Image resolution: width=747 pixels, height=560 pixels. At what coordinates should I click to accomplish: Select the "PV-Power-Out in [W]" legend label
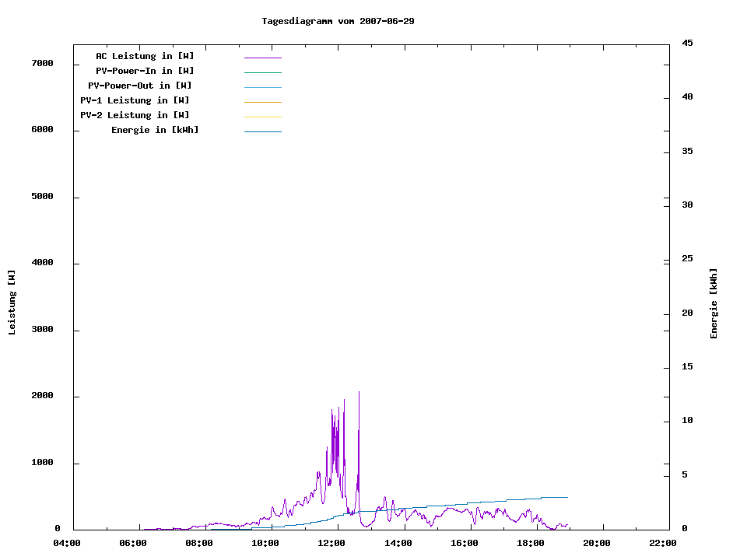pyautogui.click(x=139, y=86)
